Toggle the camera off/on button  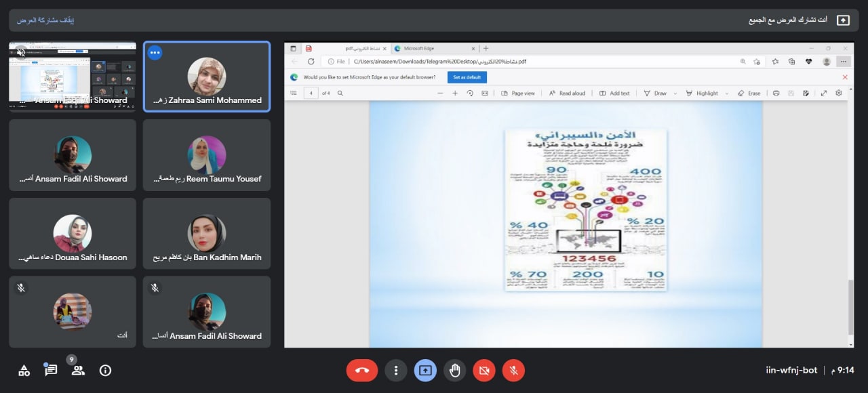[x=484, y=370]
